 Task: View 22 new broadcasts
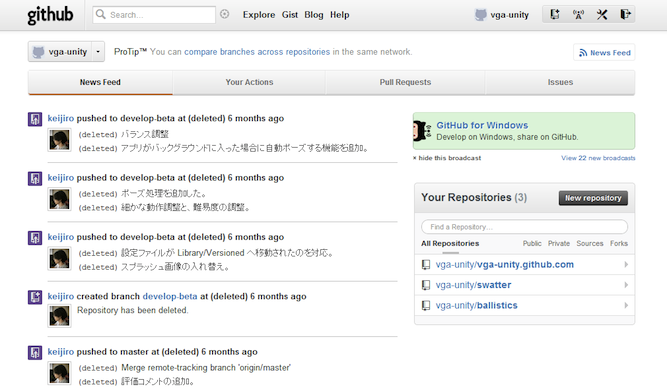(x=598, y=158)
